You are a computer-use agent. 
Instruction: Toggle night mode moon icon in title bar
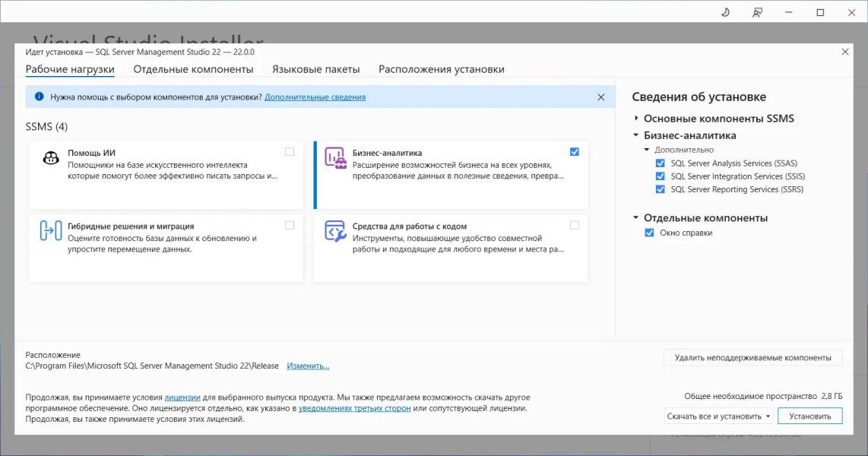(x=725, y=12)
